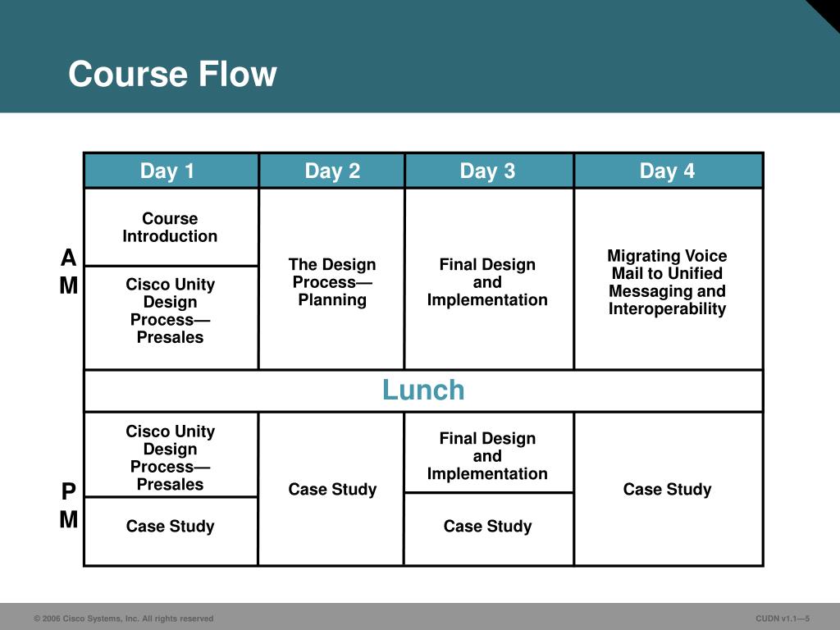Click the PM Final Design and Implementation cell
Viewport: 840px width, 630px height.
[489, 452]
